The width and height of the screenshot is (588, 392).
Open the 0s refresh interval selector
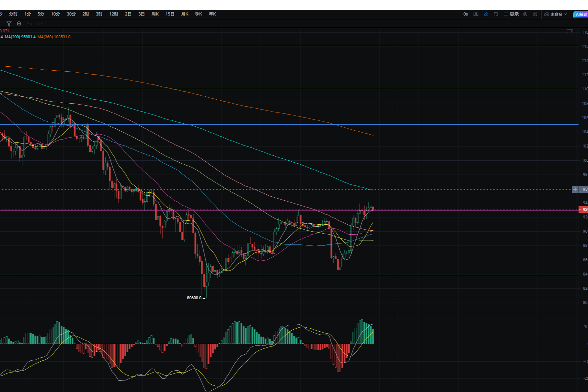coord(465,14)
